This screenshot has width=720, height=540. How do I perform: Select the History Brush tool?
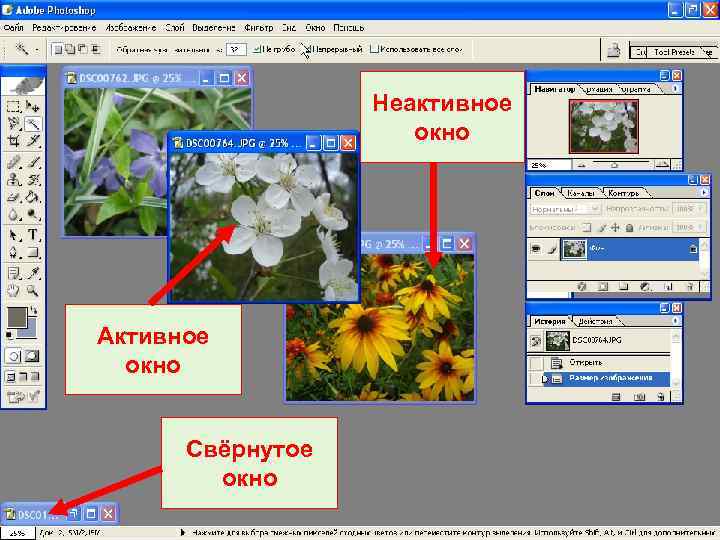coord(33,179)
